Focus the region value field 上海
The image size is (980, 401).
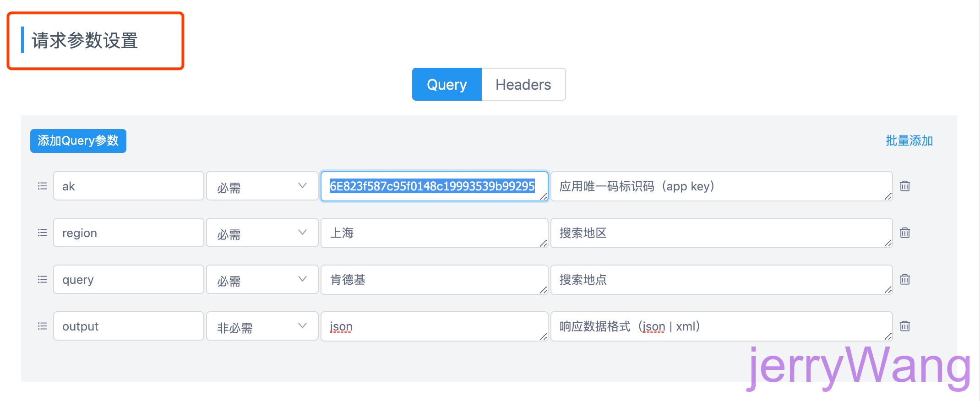(433, 233)
